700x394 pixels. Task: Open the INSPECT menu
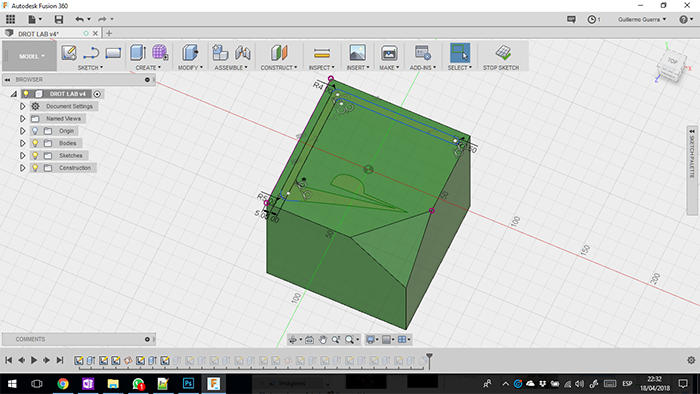[x=321, y=67]
